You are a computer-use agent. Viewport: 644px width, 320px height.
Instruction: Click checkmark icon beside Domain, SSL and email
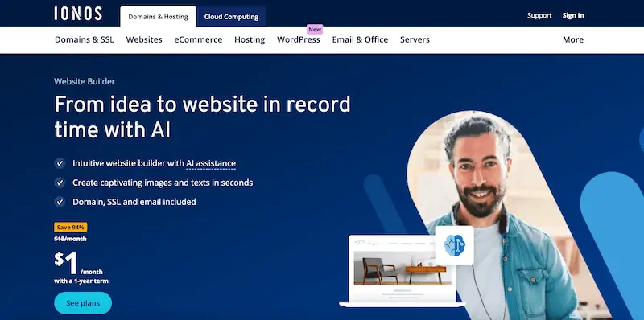pyautogui.click(x=60, y=202)
